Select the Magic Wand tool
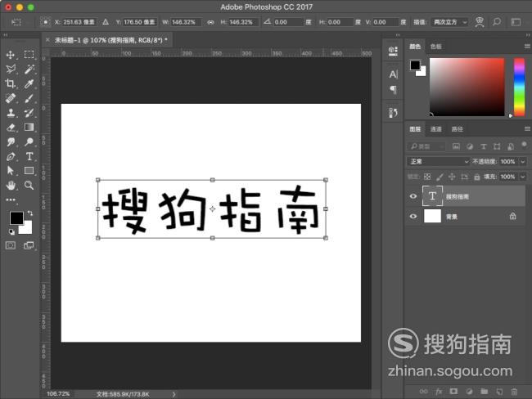The height and width of the screenshot is (399, 532). (x=29, y=69)
